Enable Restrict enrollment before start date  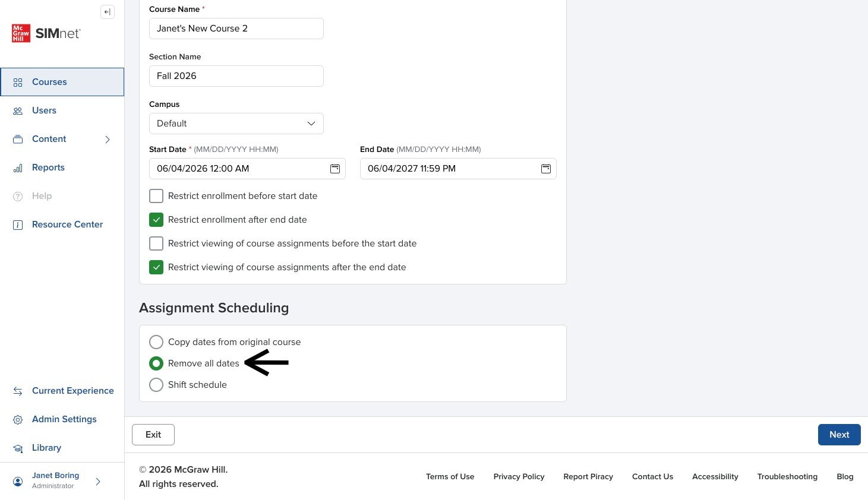coord(156,196)
